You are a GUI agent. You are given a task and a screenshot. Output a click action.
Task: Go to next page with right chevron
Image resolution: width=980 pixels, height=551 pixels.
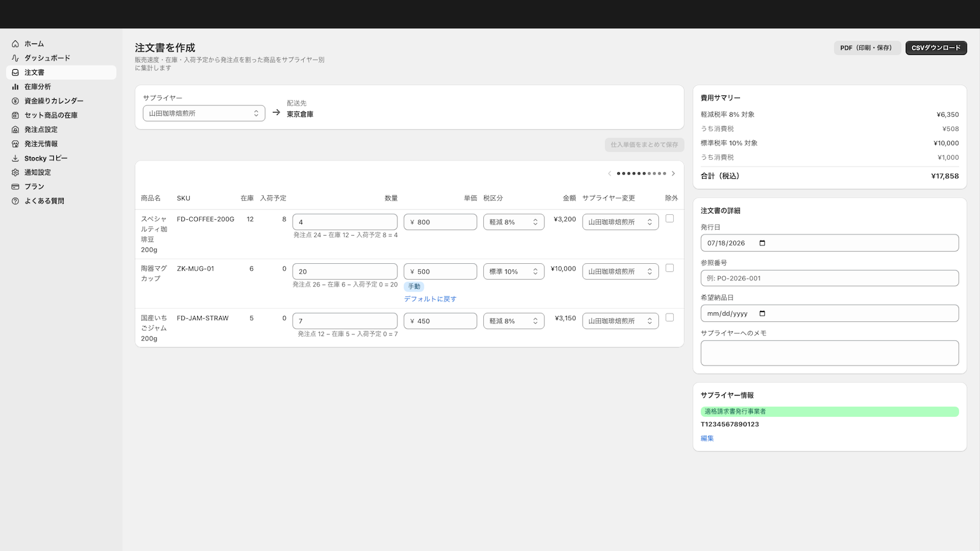673,173
